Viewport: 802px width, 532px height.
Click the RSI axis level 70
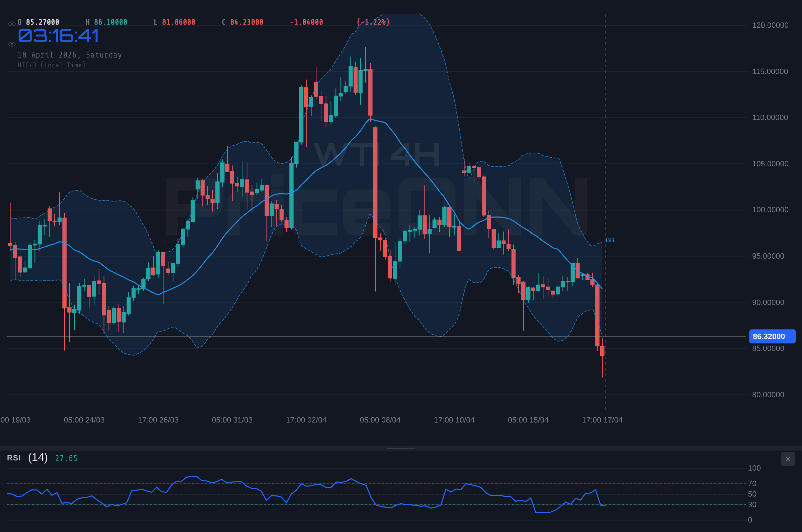coord(752,484)
